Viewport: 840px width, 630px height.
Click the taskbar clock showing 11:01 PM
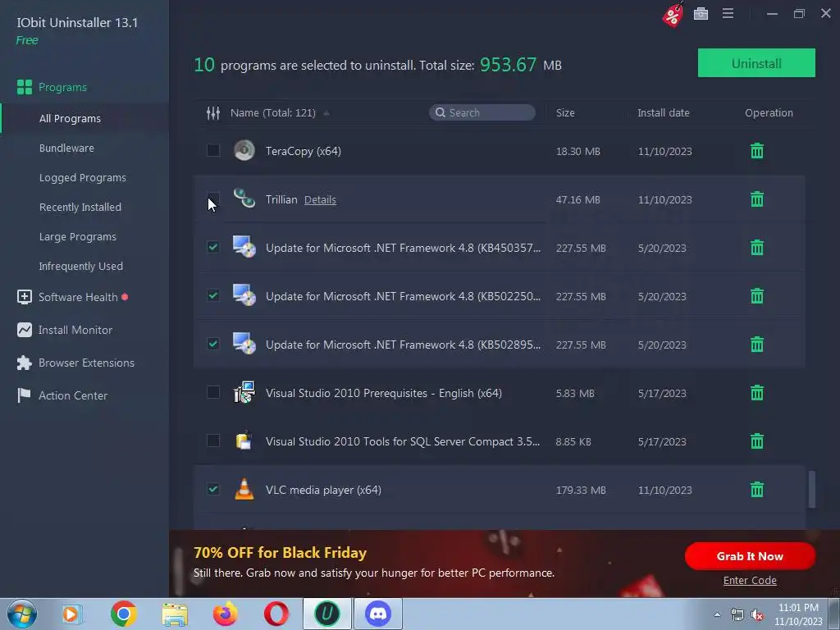click(x=798, y=614)
